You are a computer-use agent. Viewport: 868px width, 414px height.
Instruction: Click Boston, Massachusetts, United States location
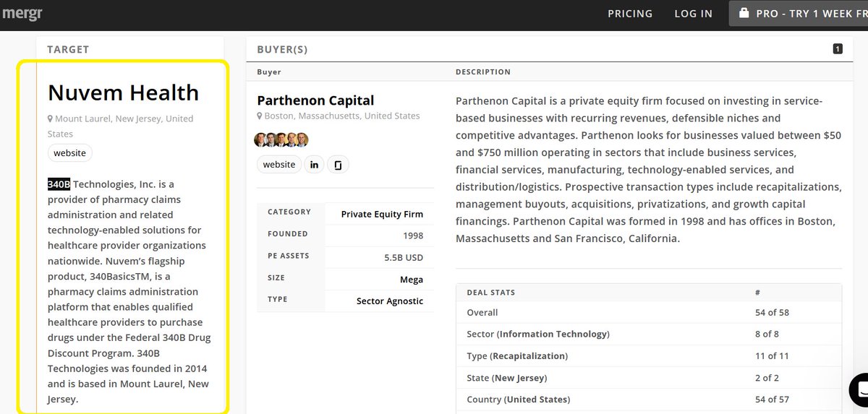(x=342, y=116)
